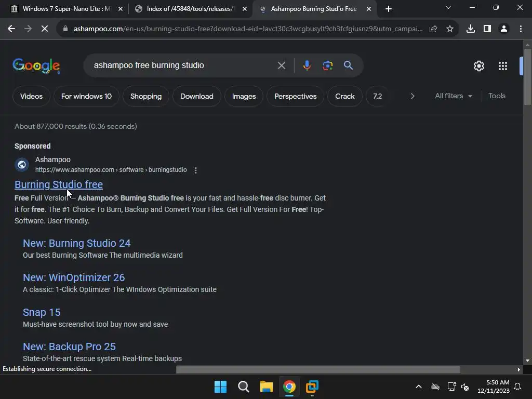Clear the Google search query
532x399 pixels.
pos(281,65)
